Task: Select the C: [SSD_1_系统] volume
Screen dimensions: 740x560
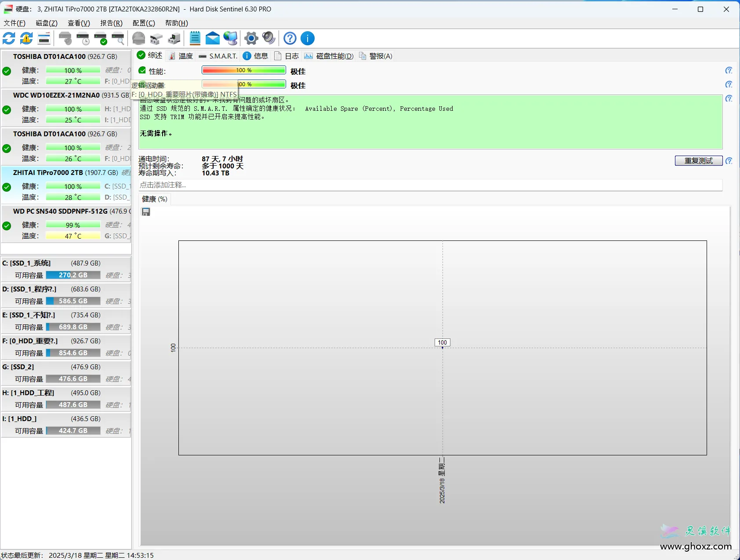Action: [x=66, y=269]
